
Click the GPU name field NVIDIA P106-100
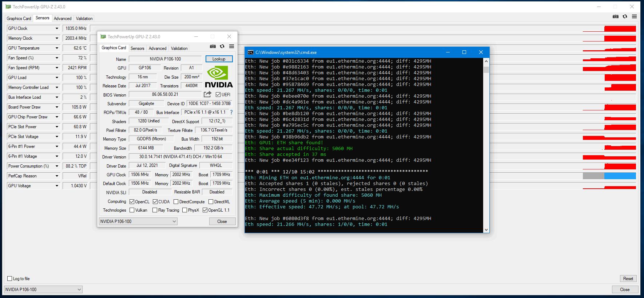[x=165, y=59]
